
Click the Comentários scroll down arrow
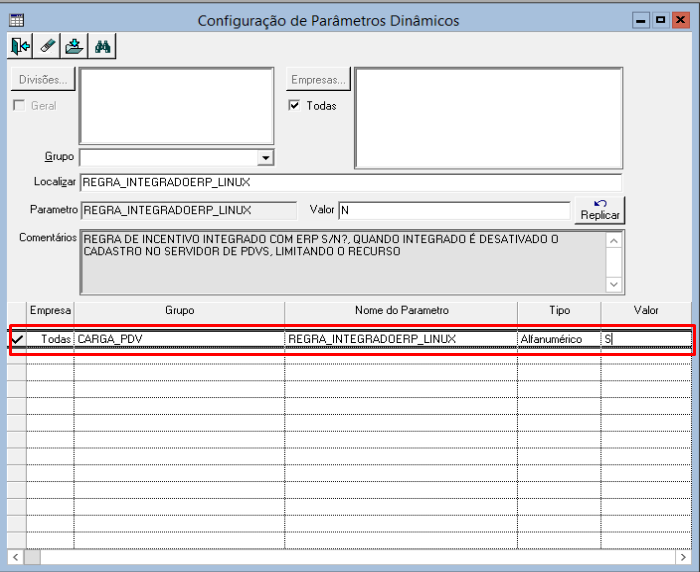click(x=614, y=284)
